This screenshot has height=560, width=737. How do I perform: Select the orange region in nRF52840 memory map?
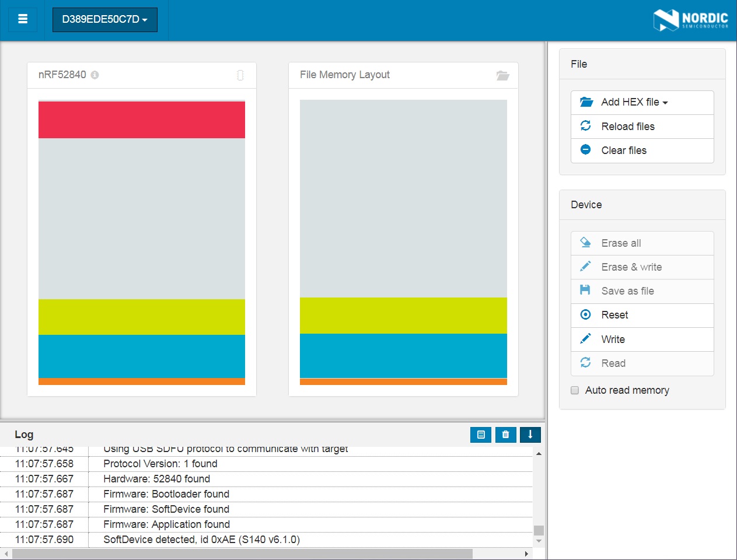[142, 381]
